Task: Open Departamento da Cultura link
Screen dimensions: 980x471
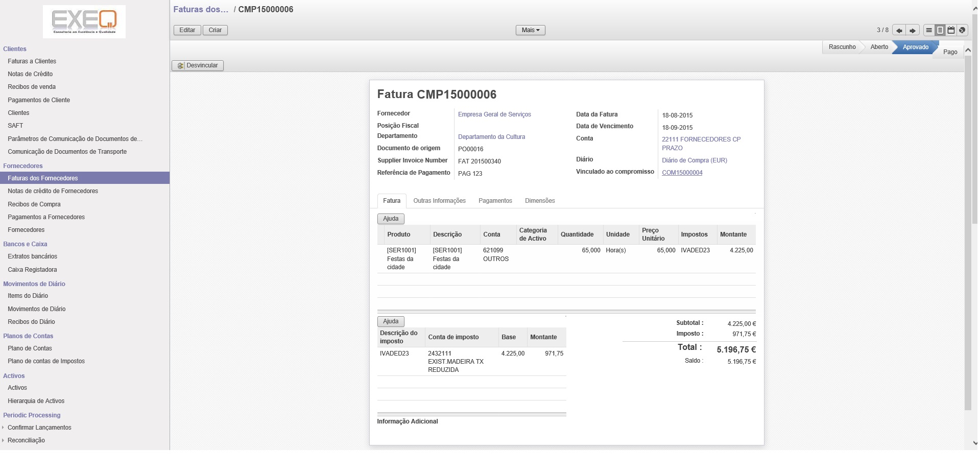Action: click(491, 137)
